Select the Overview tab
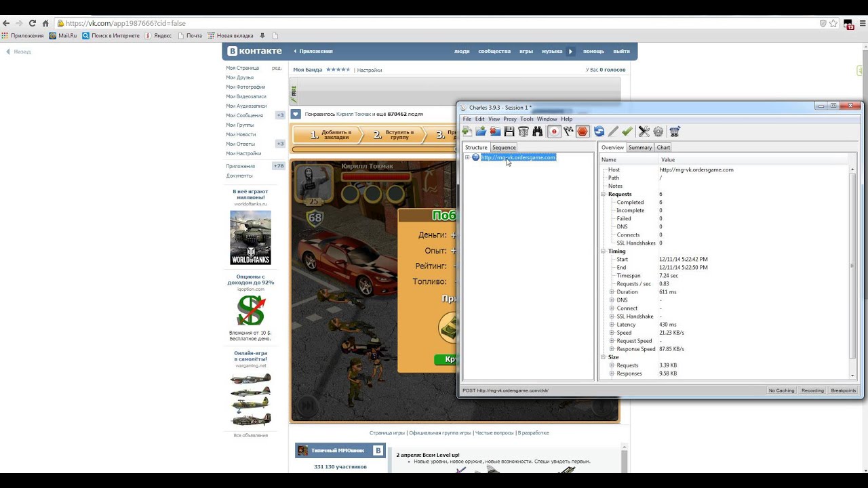Viewport: 868px width, 488px height. point(612,147)
